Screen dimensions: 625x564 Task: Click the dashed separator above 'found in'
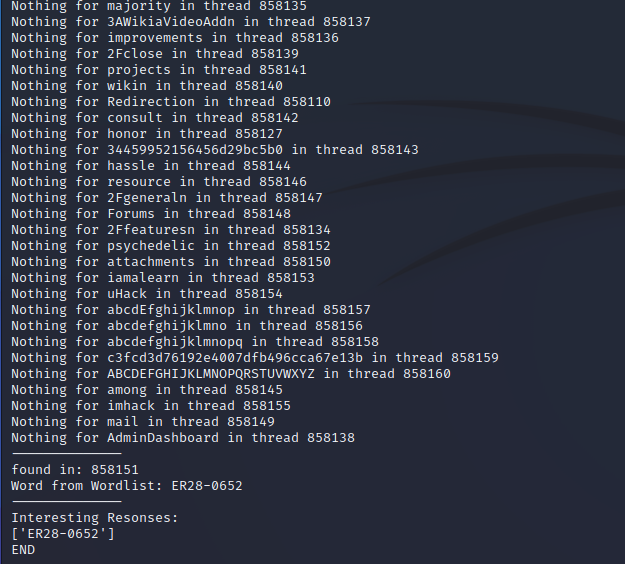tap(66, 454)
